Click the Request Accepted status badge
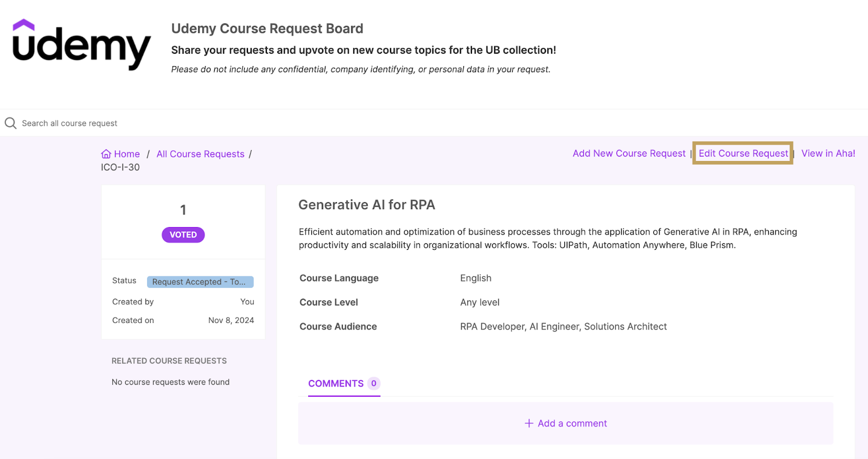The image size is (868, 459). (200, 282)
